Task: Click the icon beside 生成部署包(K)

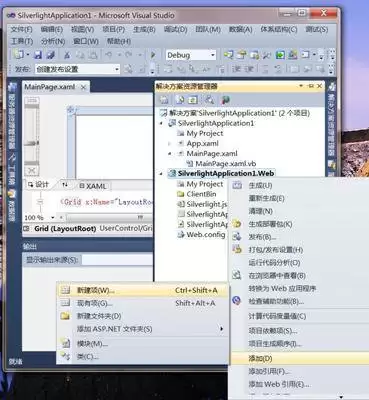Action: pos(237,224)
